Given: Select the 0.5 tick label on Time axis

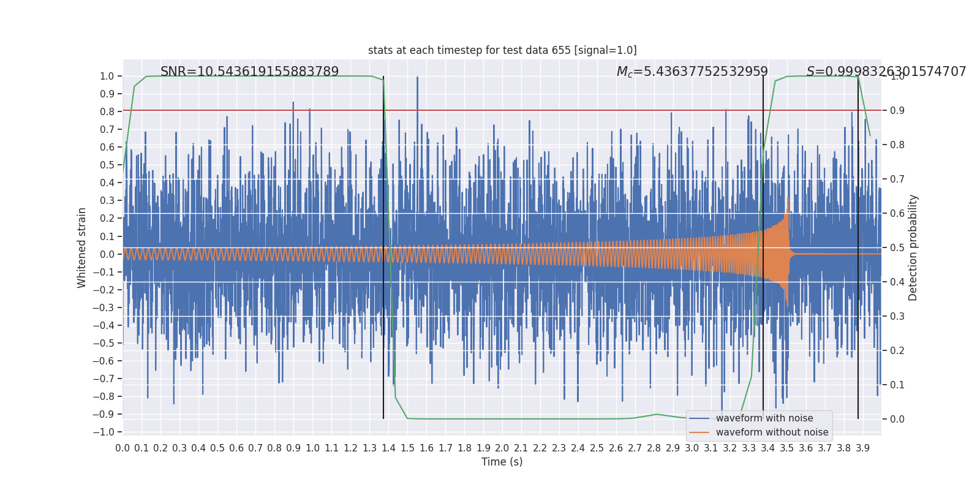Looking at the screenshot, I should [217, 448].
